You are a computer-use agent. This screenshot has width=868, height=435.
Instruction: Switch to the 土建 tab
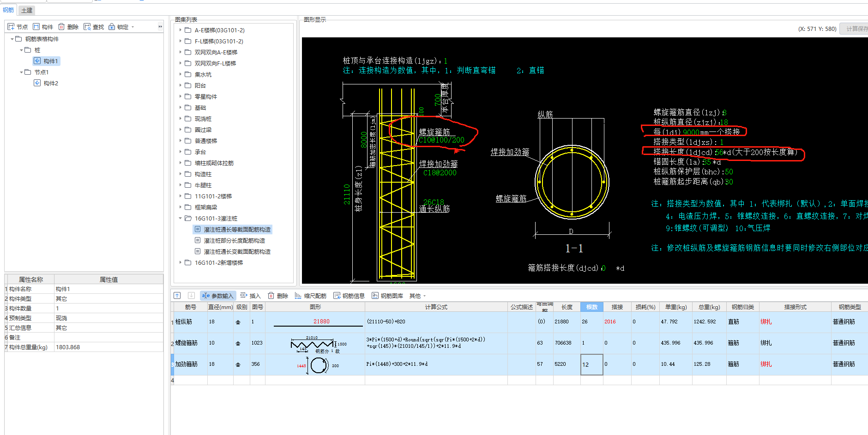coord(27,10)
